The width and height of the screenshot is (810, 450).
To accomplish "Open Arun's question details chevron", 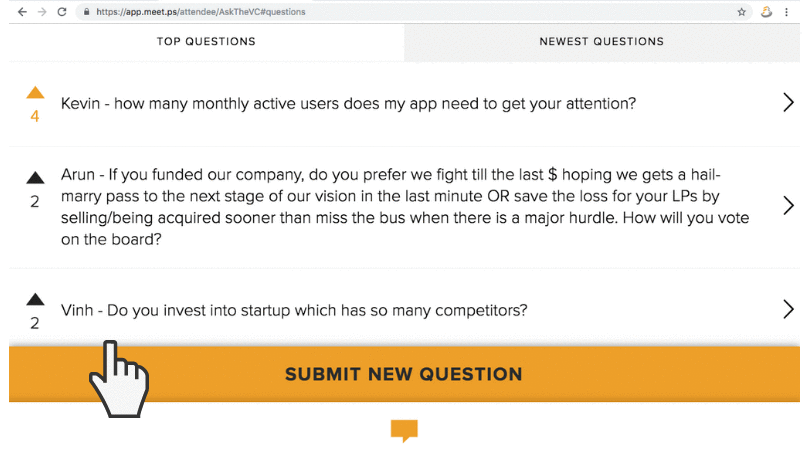I will (x=788, y=206).
